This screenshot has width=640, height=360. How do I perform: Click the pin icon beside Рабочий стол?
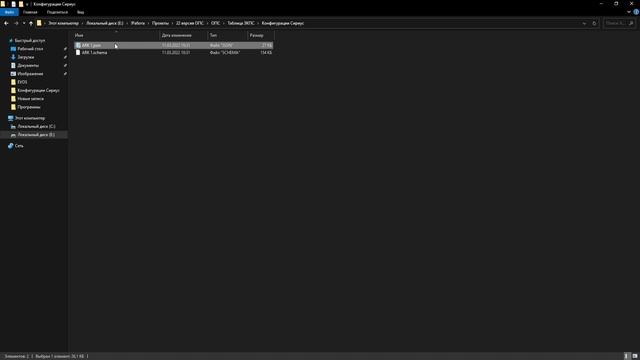click(65, 49)
